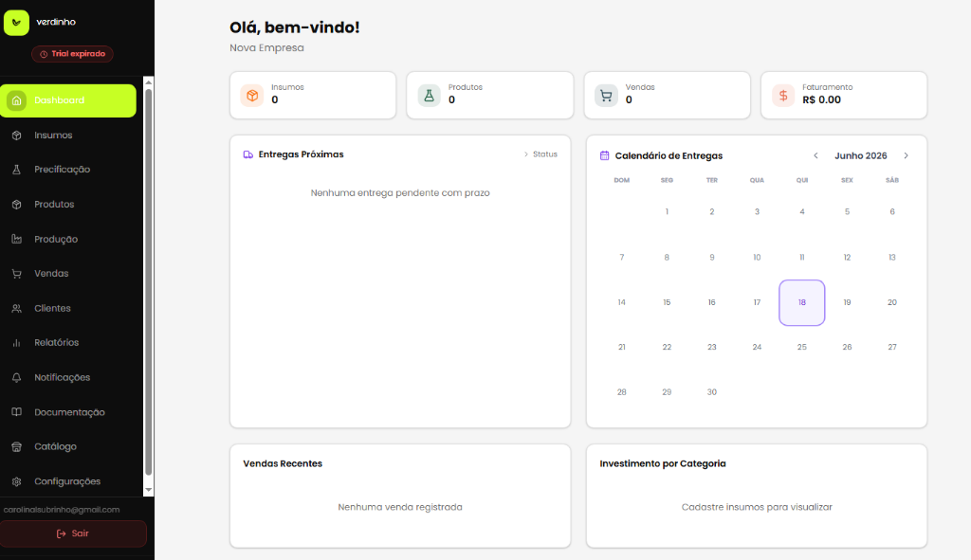Click the sidebar vertical scrollbar thumb

point(149,282)
